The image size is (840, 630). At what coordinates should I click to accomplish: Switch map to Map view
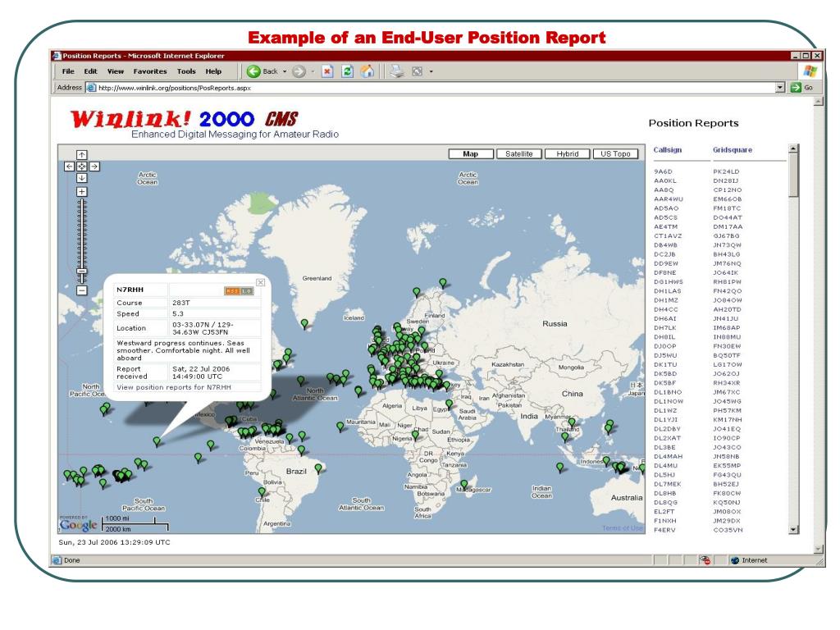coord(470,153)
